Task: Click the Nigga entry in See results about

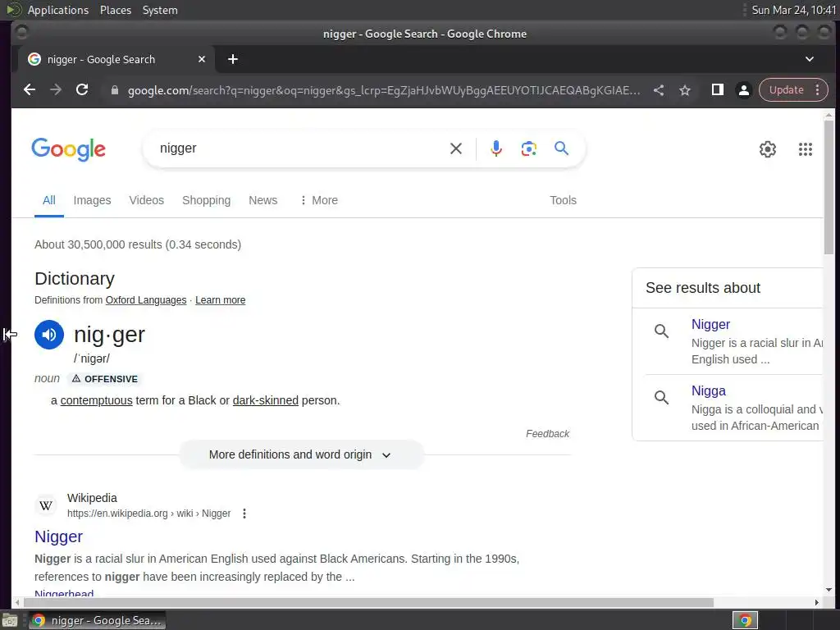Action: (x=708, y=391)
